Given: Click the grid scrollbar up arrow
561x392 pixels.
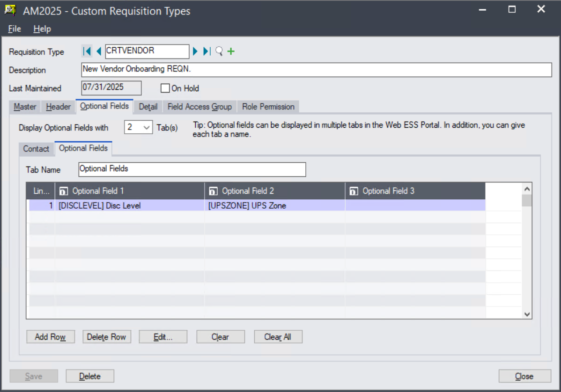Looking at the screenshot, I should [527, 189].
